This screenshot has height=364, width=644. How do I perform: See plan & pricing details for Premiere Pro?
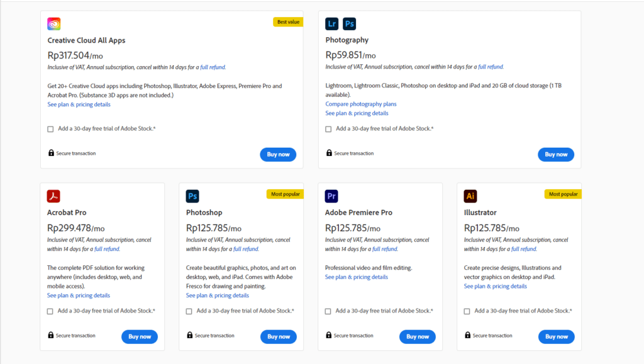[x=357, y=277]
